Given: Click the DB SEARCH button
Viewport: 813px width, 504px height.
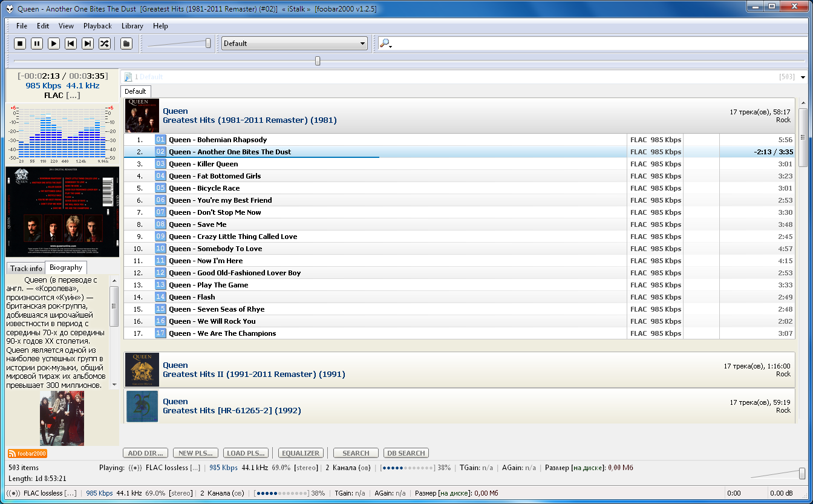Looking at the screenshot, I should (x=406, y=453).
